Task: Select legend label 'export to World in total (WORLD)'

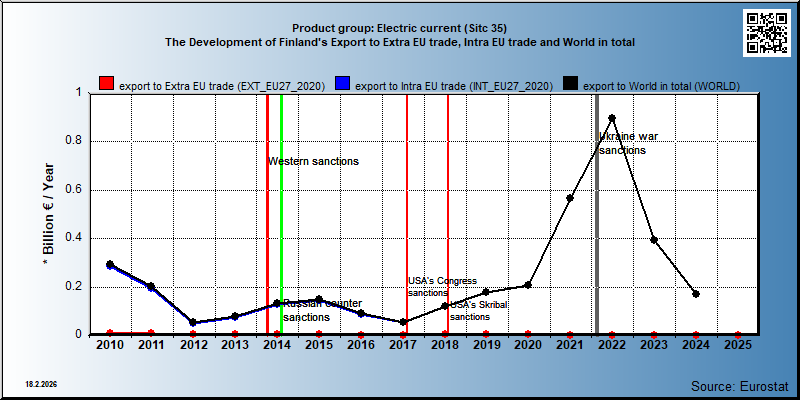Action: coord(661,86)
